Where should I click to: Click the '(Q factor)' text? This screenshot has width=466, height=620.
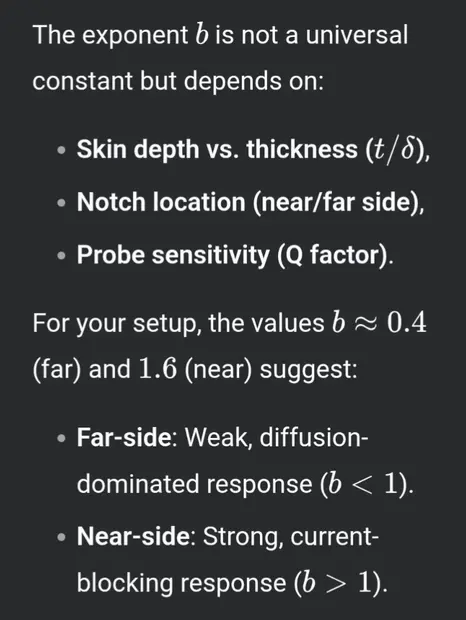click(x=332, y=255)
